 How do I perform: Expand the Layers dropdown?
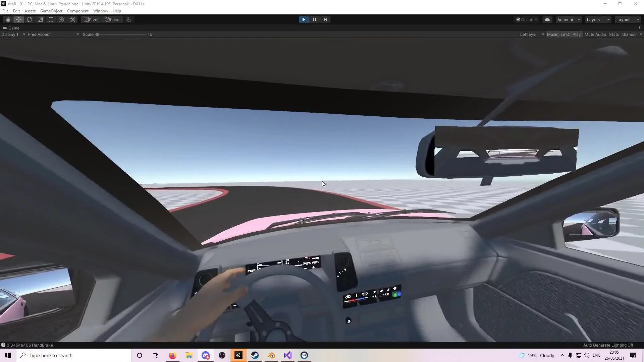pyautogui.click(x=598, y=19)
